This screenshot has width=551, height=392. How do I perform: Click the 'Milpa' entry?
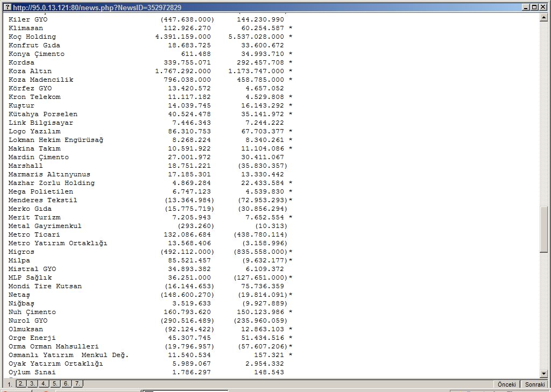tap(19, 261)
